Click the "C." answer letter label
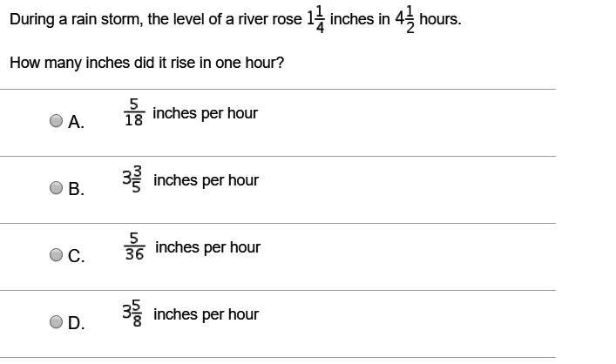This screenshot has width=616, height=364. point(77,257)
